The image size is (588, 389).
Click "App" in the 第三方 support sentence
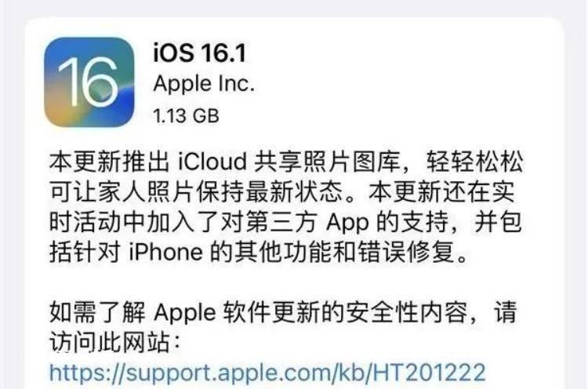[x=347, y=222]
